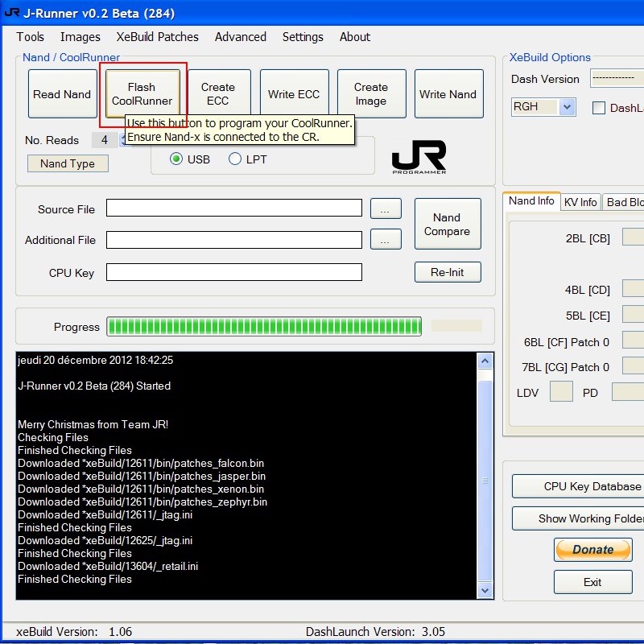Open the Settings menu

click(x=303, y=37)
